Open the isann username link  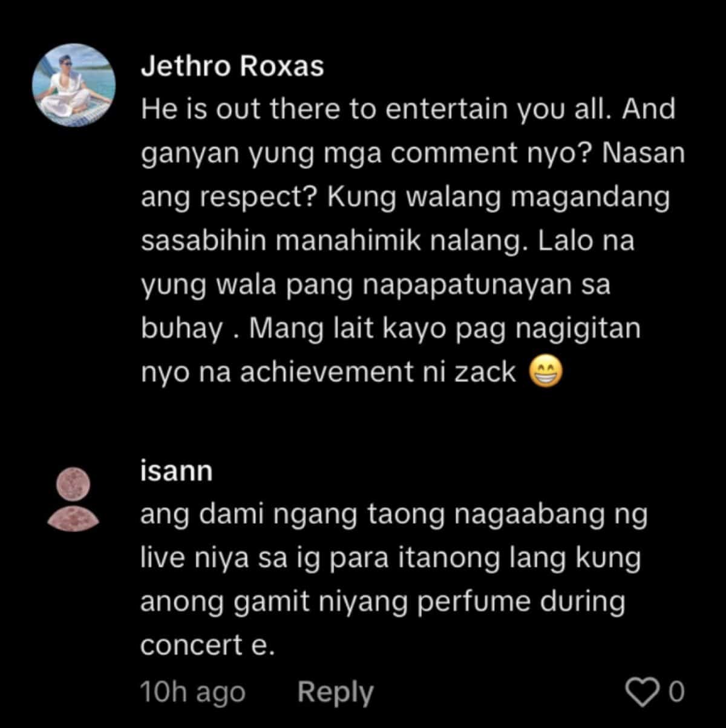pyautogui.click(x=176, y=471)
